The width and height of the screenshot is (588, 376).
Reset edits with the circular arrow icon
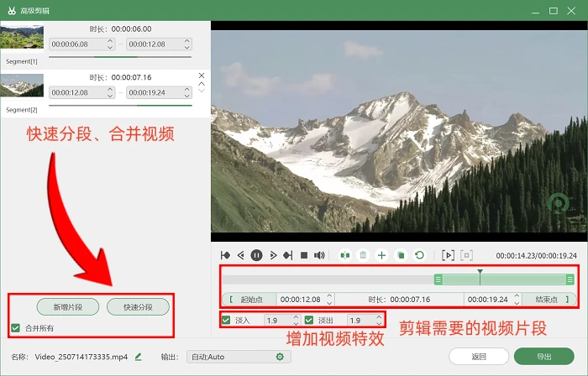coord(420,255)
